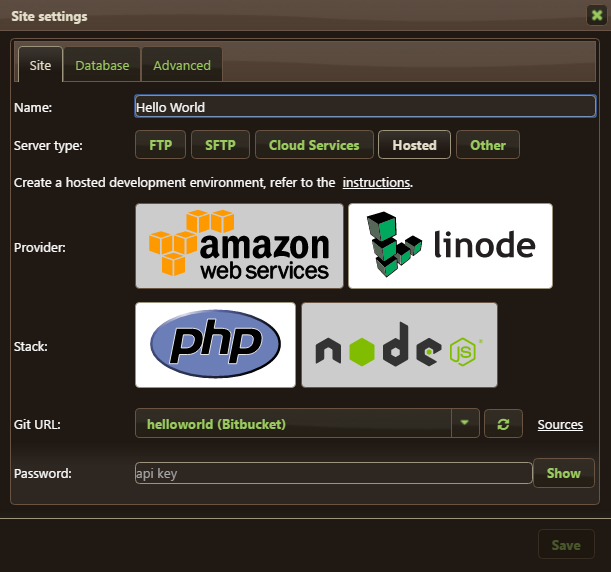This screenshot has height=572, width=611.
Task: Set server type to Other
Action: [x=488, y=145]
